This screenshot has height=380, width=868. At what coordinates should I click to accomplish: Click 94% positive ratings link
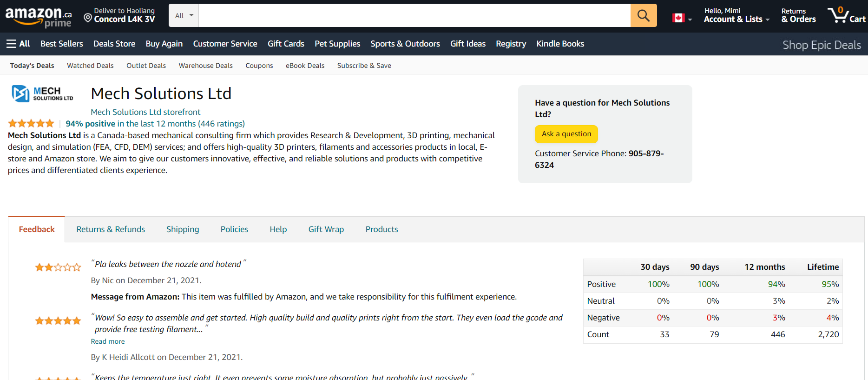point(155,124)
